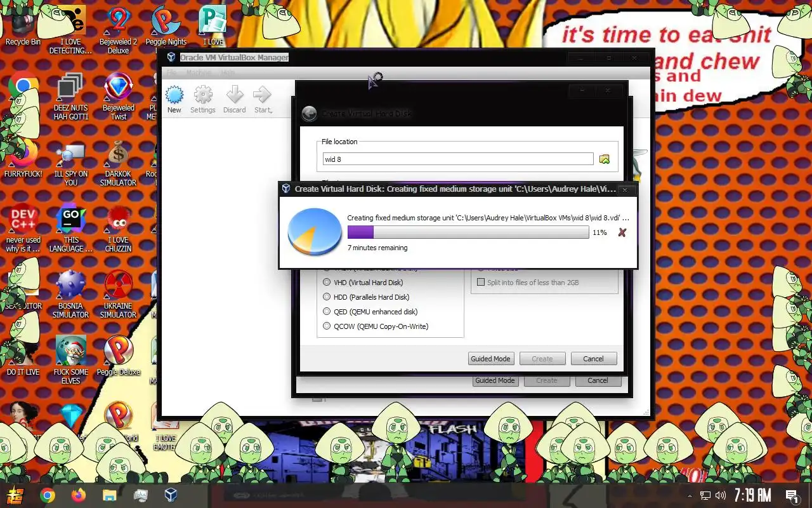Click Cancel in the rear dialog behind
The height and width of the screenshot is (508, 812).
click(x=598, y=381)
